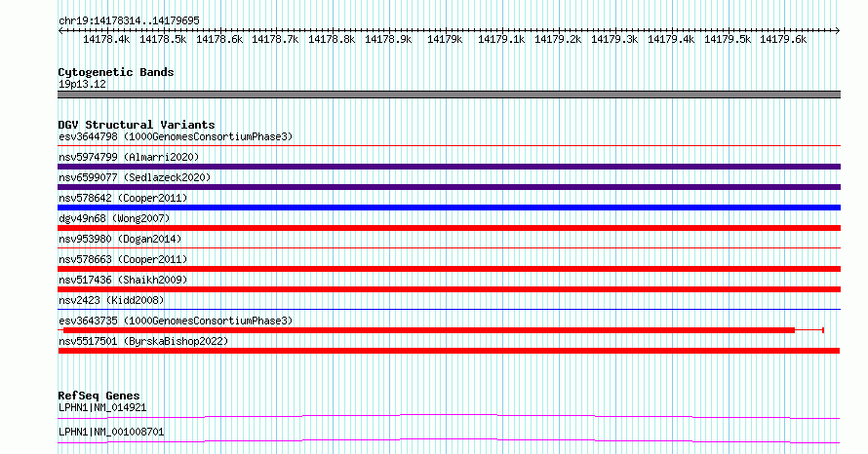Open the nsv578642 (Cooper2011) variant label

pos(123,198)
